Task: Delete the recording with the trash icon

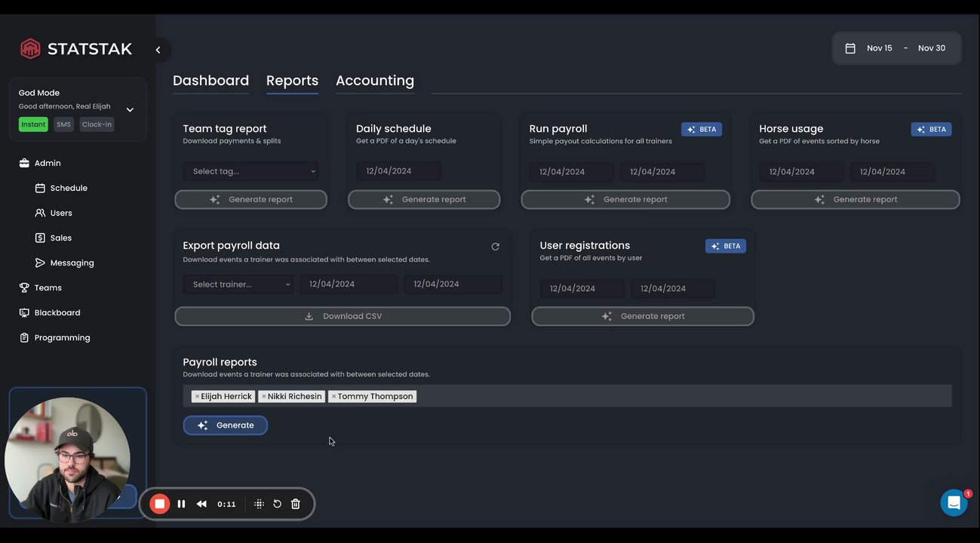Action: click(x=296, y=504)
